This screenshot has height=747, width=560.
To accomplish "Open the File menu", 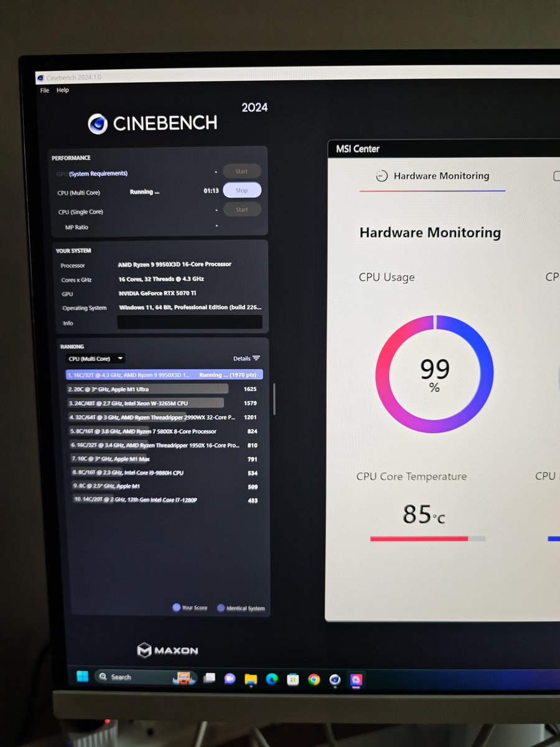I will click(x=45, y=90).
